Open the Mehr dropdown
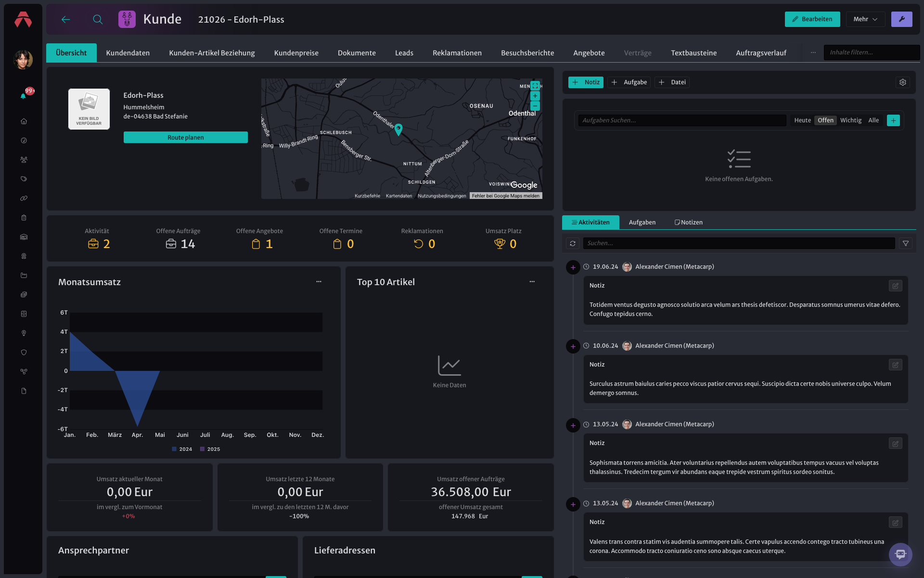Screen dimensions: 924x578 (x=865, y=19)
